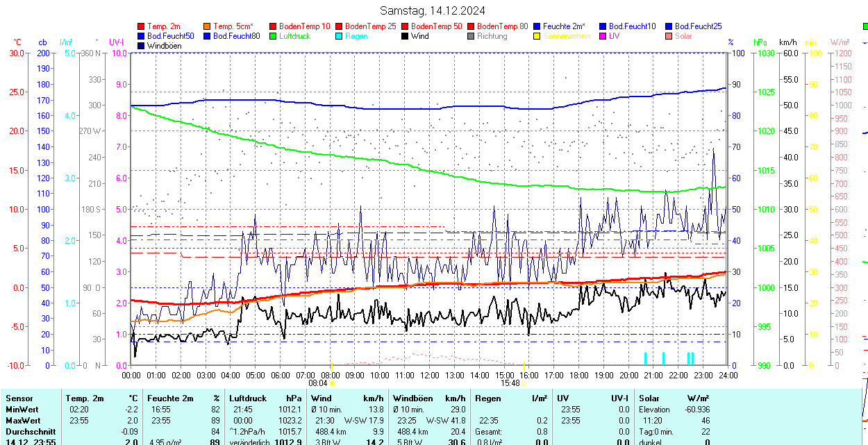The height and width of the screenshot is (445, 868).
Task: Click the Bod.Feucht80 legend label
Action: pyautogui.click(x=236, y=36)
